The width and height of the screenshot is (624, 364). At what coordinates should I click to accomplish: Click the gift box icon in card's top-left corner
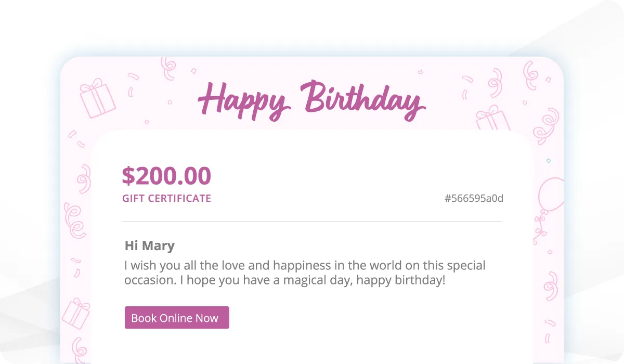(x=97, y=98)
